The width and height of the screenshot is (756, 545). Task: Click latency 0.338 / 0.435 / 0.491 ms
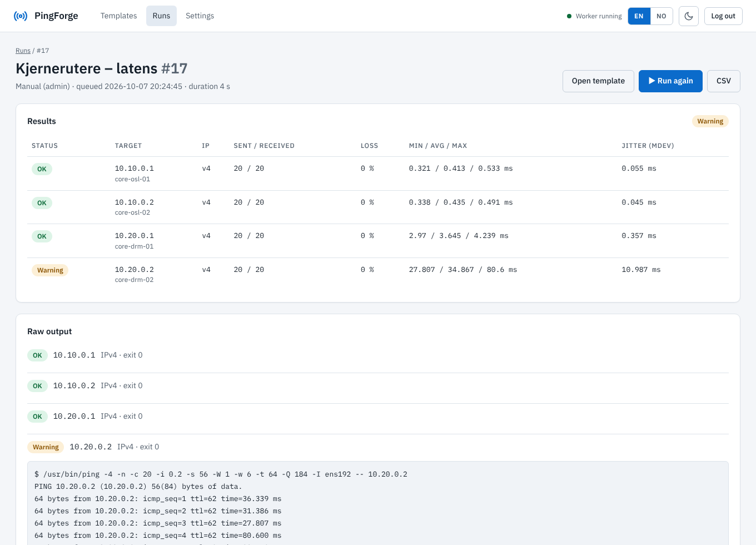point(461,202)
